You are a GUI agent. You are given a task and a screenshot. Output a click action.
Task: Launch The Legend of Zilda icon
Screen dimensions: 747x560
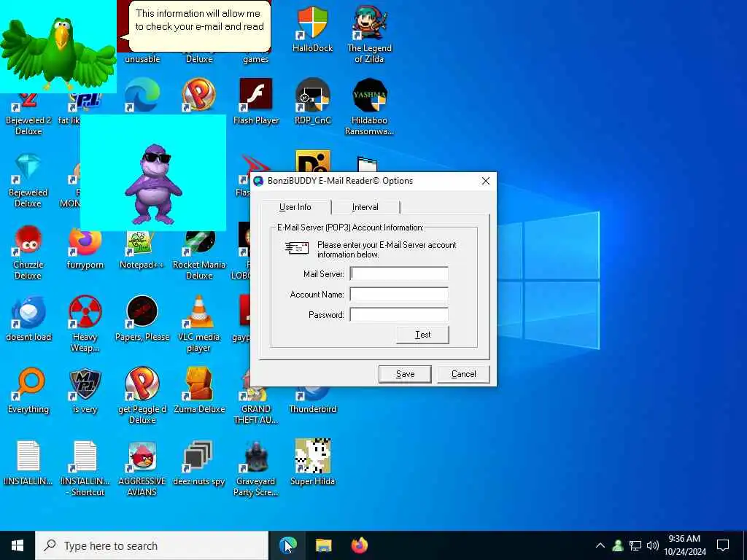[369, 34]
